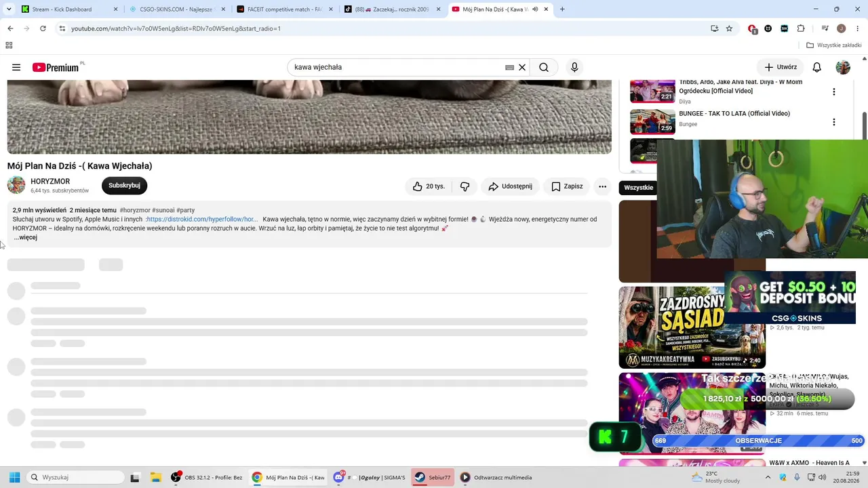Install app icon in the address bar
868x488 pixels.
[x=714, y=28]
